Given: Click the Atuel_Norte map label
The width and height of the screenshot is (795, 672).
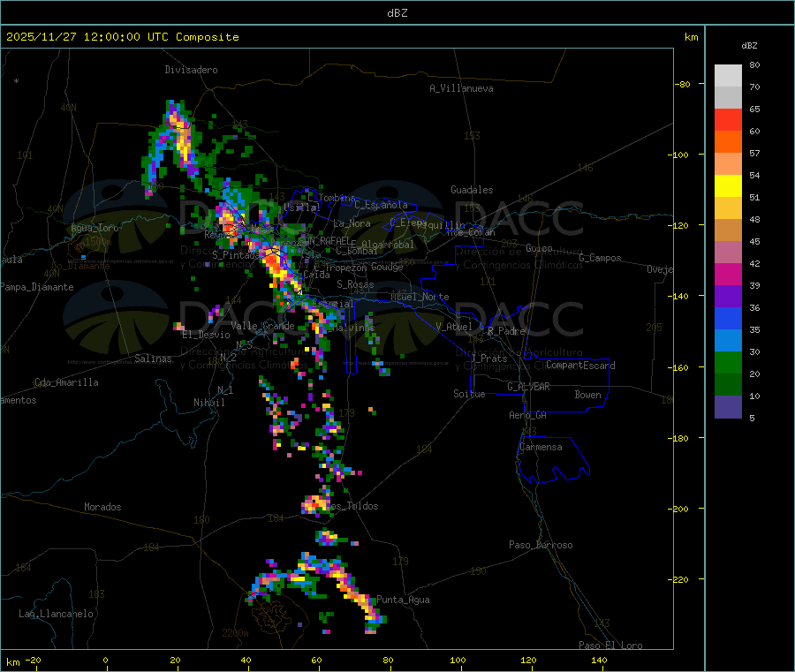Looking at the screenshot, I should pyautogui.click(x=420, y=297).
